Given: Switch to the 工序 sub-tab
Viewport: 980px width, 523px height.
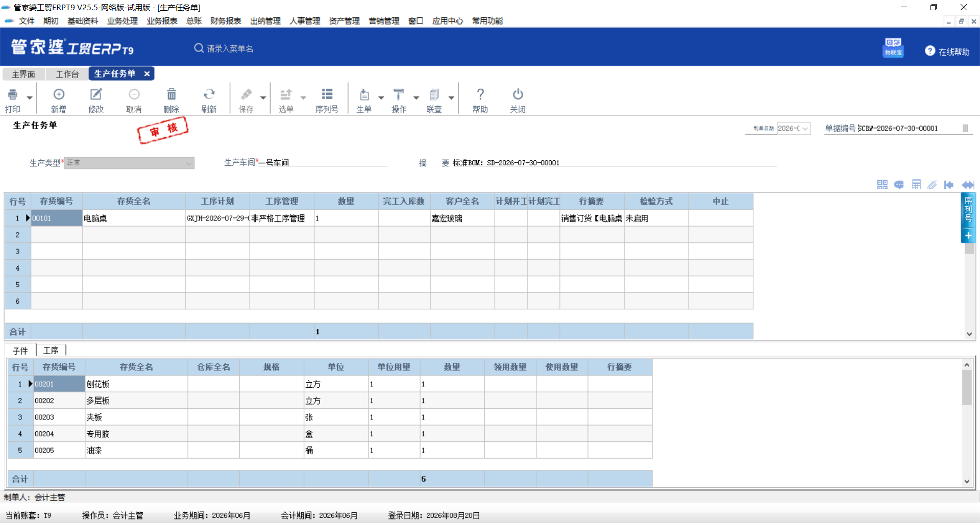Looking at the screenshot, I should point(51,351).
